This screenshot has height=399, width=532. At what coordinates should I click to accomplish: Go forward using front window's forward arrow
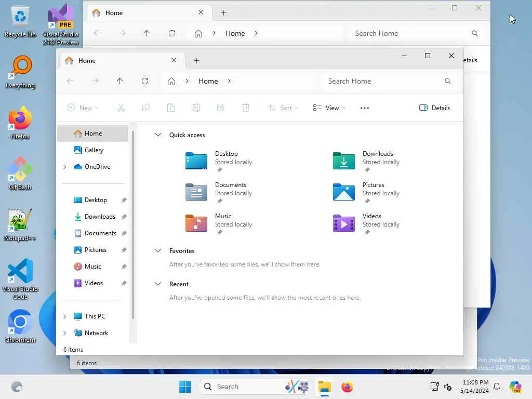(x=95, y=81)
